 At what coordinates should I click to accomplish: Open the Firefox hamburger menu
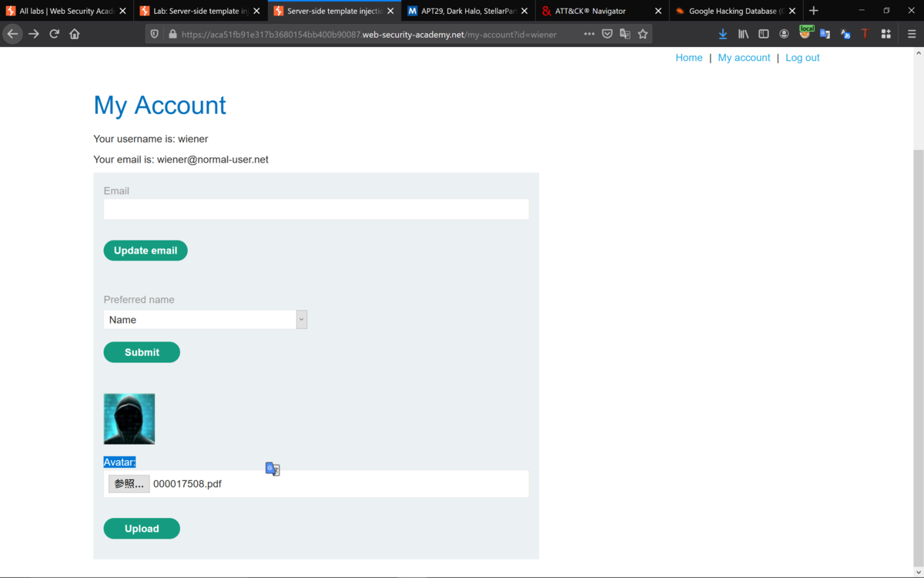[912, 34]
